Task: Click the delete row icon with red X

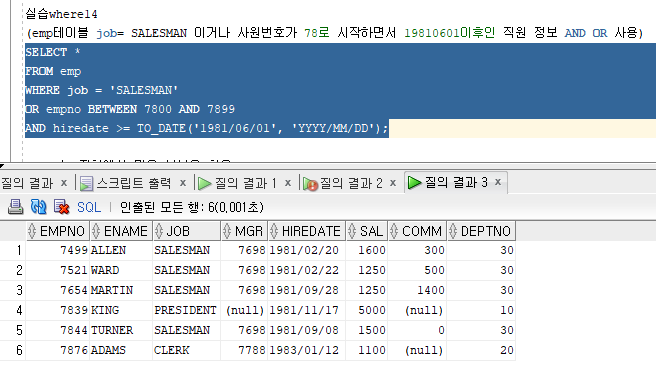Action: 62,207
